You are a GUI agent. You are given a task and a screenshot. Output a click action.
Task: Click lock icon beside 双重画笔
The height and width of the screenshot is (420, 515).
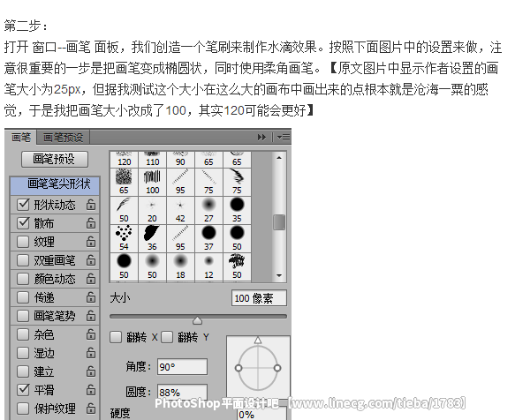tap(91, 260)
